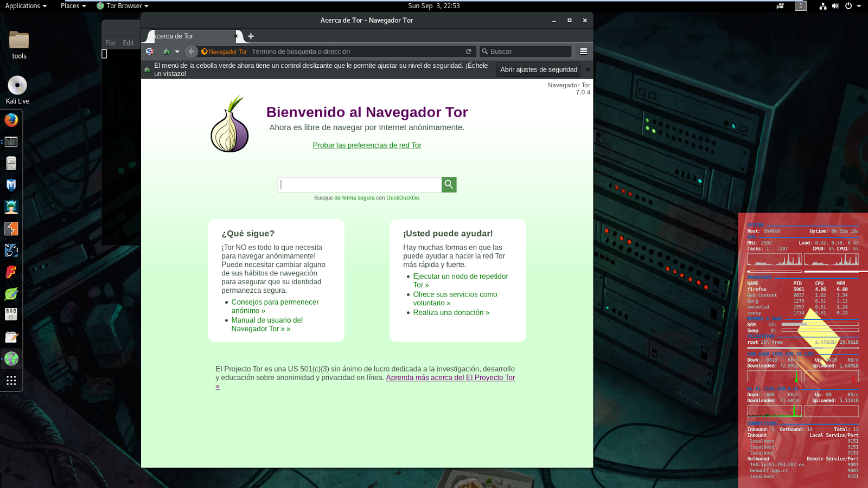Screen dimensions: 868x488
Task: Open the notepad text editor in dock
Action: coord(11,337)
